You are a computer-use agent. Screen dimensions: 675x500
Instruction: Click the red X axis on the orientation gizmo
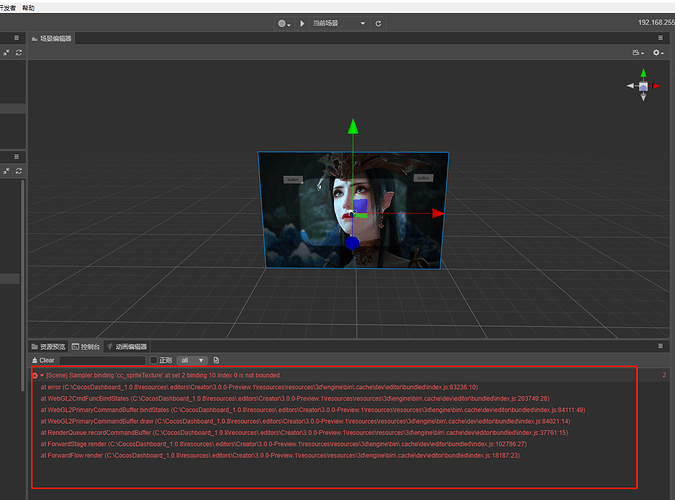coord(656,86)
